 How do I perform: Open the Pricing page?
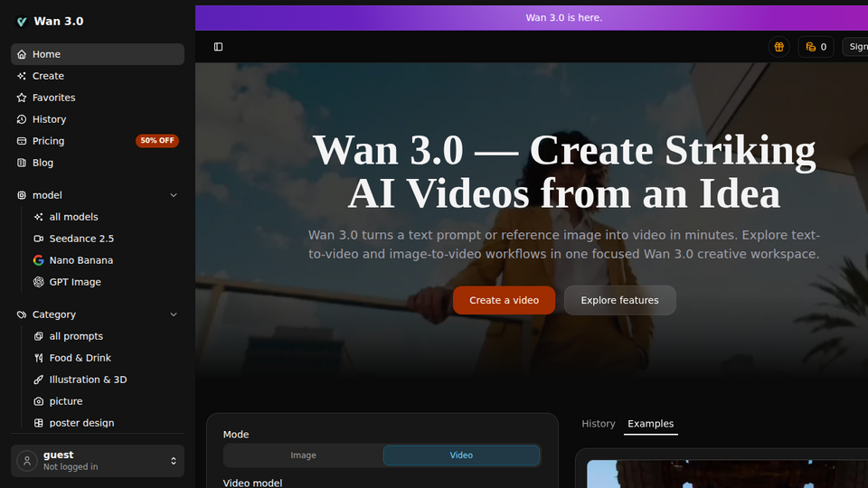pos(98,141)
